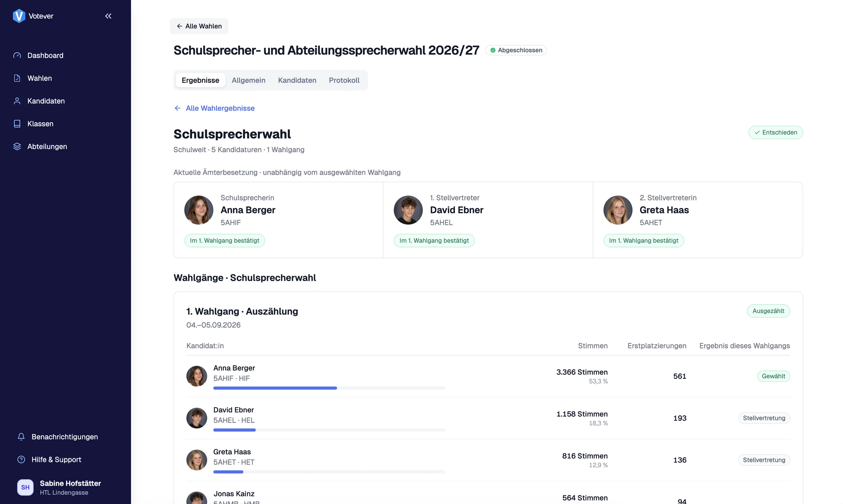Click the Entschieden status badge

pyautogui.click(x=776, y=133)
